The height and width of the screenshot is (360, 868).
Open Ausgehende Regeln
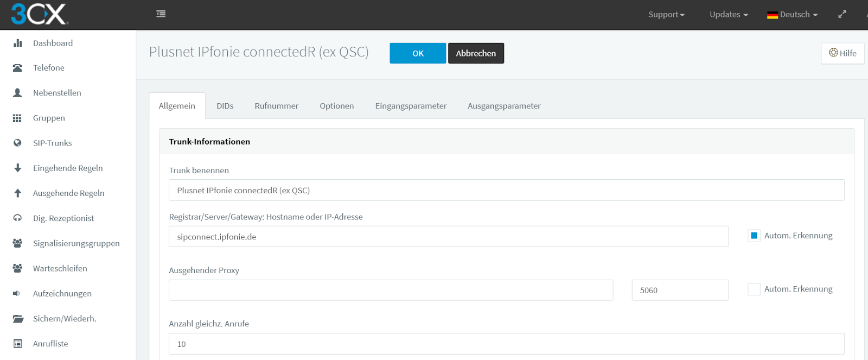click(68, 193)
